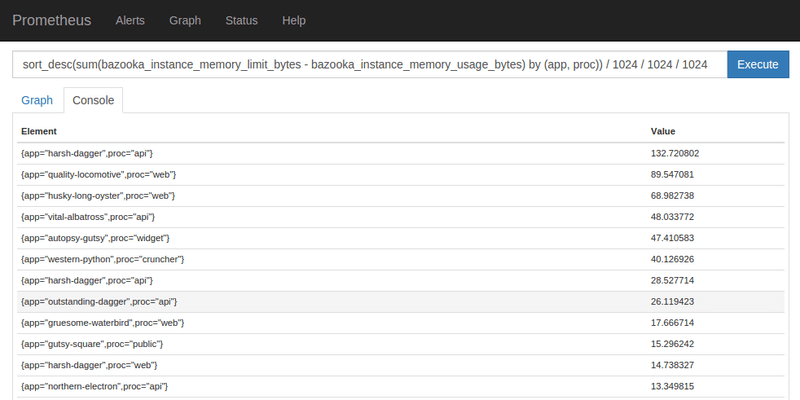Focus the query expression input field

click(370, 64)
